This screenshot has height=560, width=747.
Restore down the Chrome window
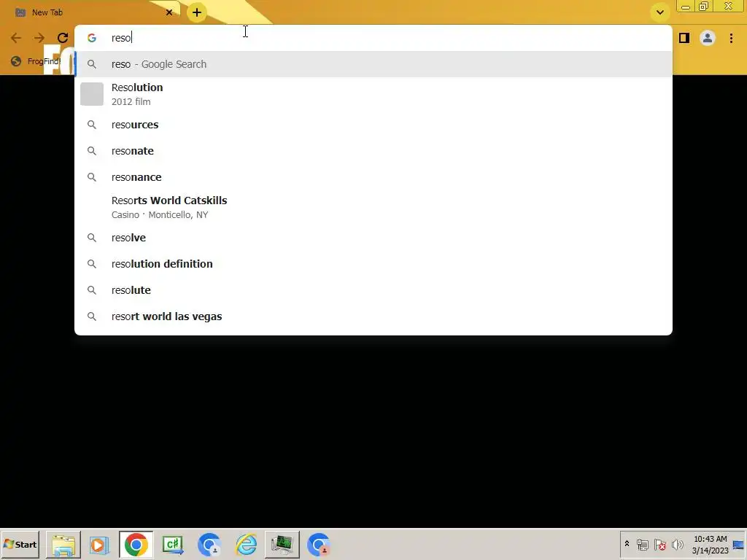coord(704,7)
